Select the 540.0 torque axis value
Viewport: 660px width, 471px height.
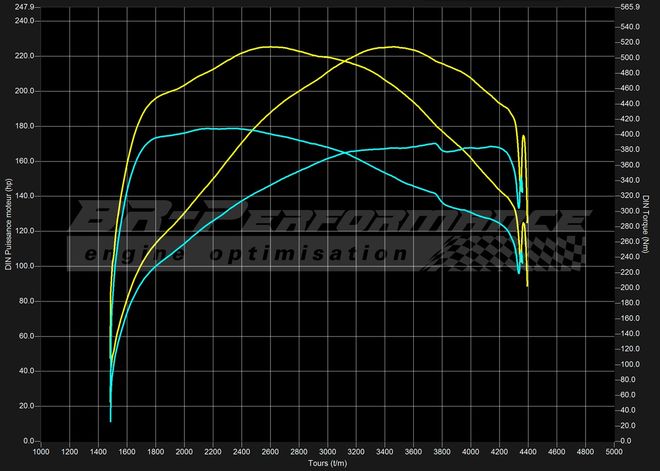(x=630, y=27)
